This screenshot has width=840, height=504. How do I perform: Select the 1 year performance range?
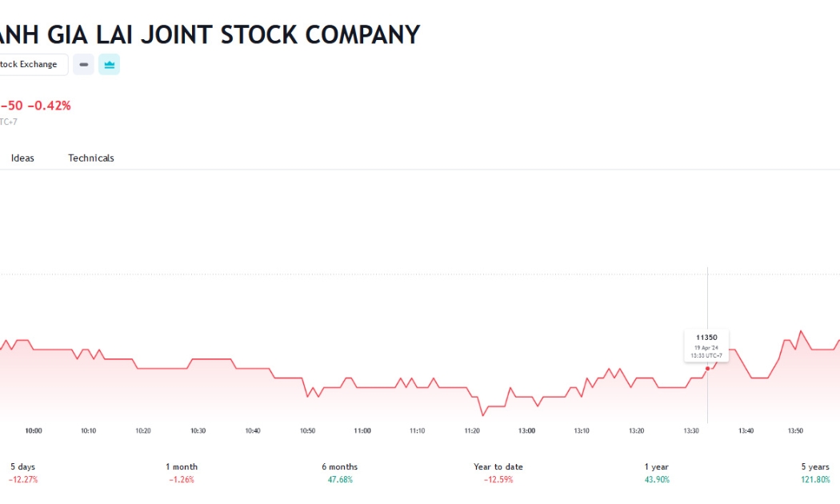click(657, 473)
